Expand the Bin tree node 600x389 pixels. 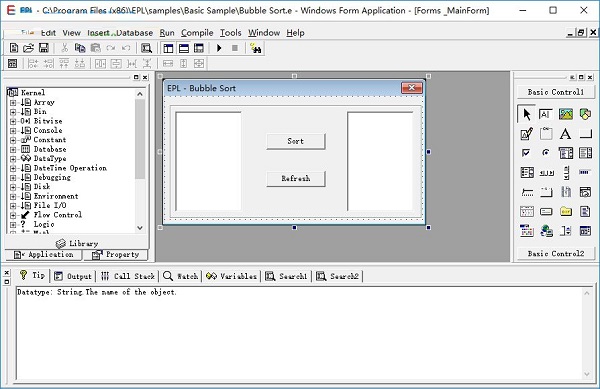click(x=13, y=112)
